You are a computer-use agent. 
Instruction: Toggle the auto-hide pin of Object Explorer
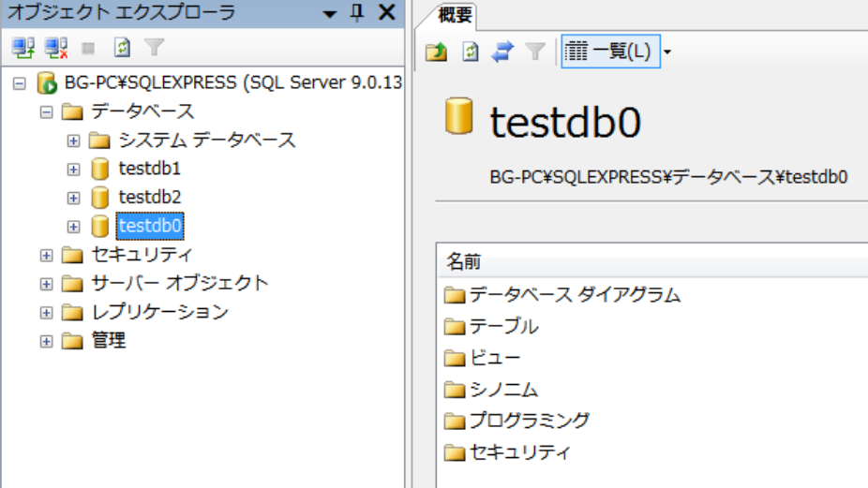[357, 12]
